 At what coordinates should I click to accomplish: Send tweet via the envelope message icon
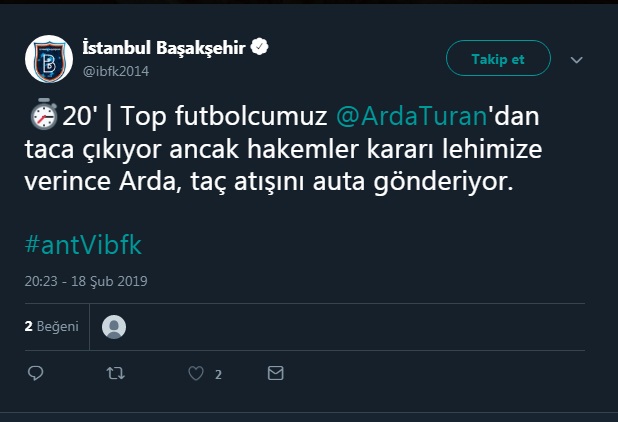click(275, 373)
